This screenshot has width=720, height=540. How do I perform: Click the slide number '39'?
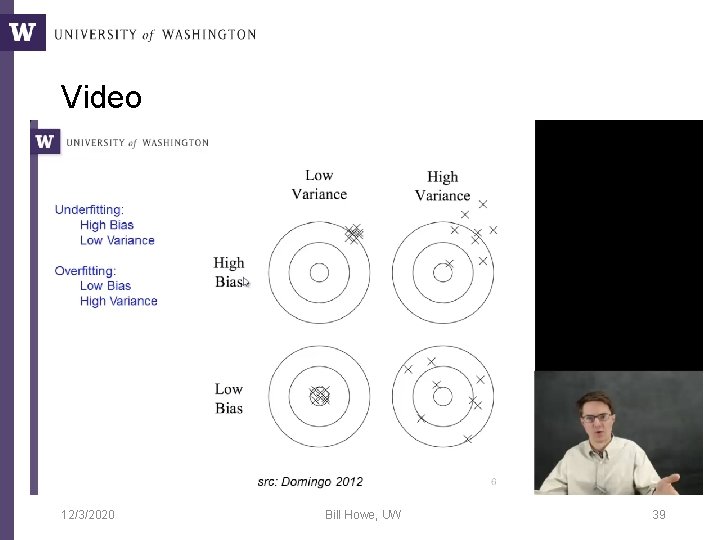point(659,515)
